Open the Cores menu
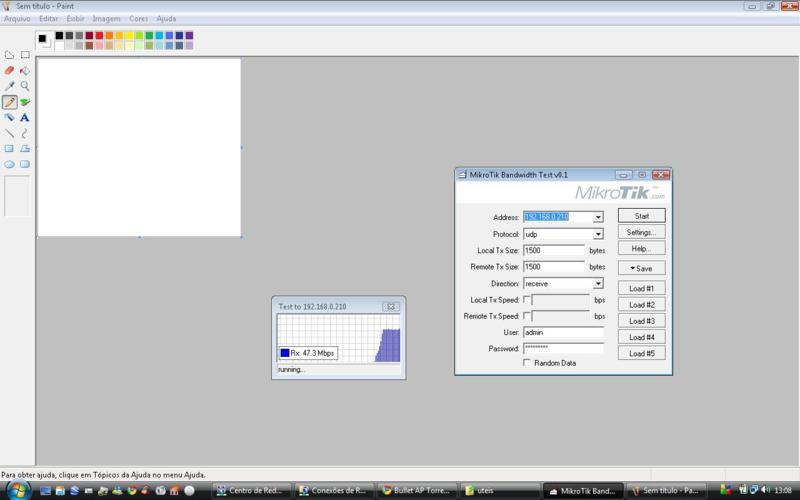 pos(138,18)
